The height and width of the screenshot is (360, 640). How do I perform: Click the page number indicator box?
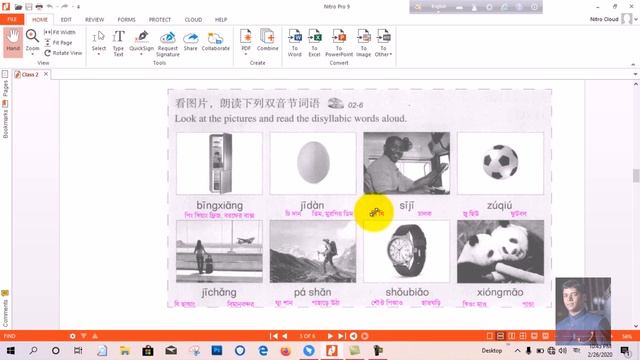tap(307, 336)
